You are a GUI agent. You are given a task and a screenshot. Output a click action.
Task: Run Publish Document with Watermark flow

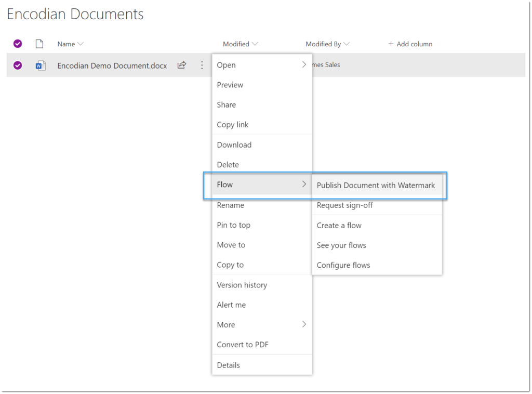377,185
